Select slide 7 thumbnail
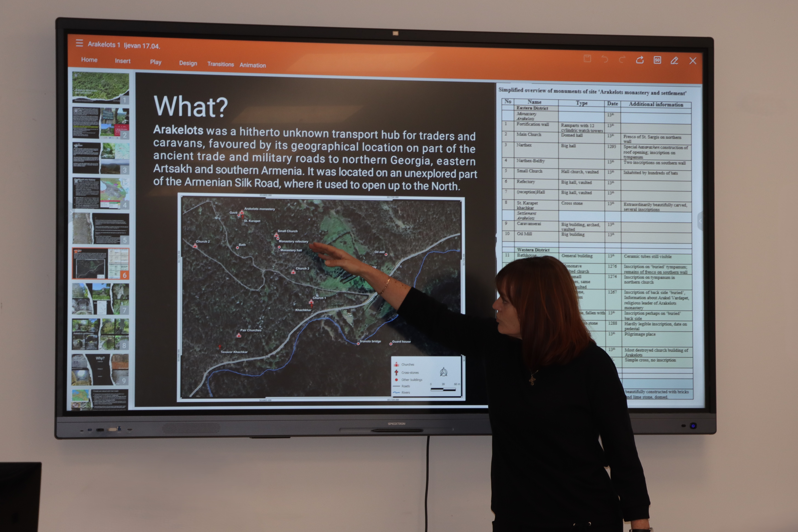 [100, 299]
